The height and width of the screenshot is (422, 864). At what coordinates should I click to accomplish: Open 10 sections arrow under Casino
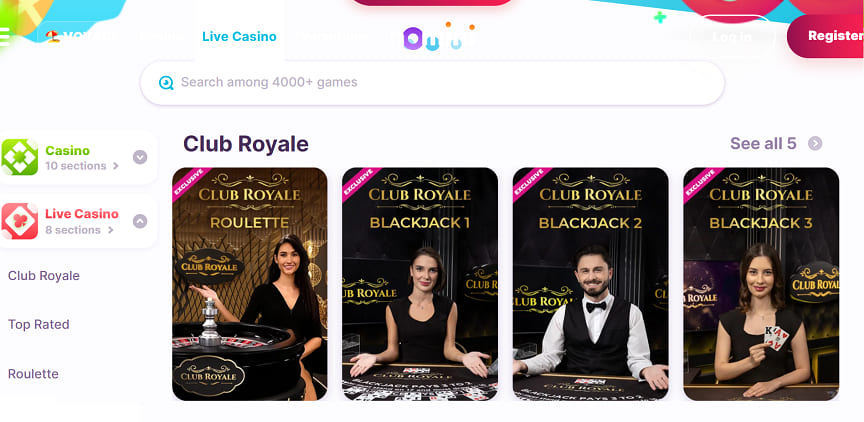[x=116, y=166]
